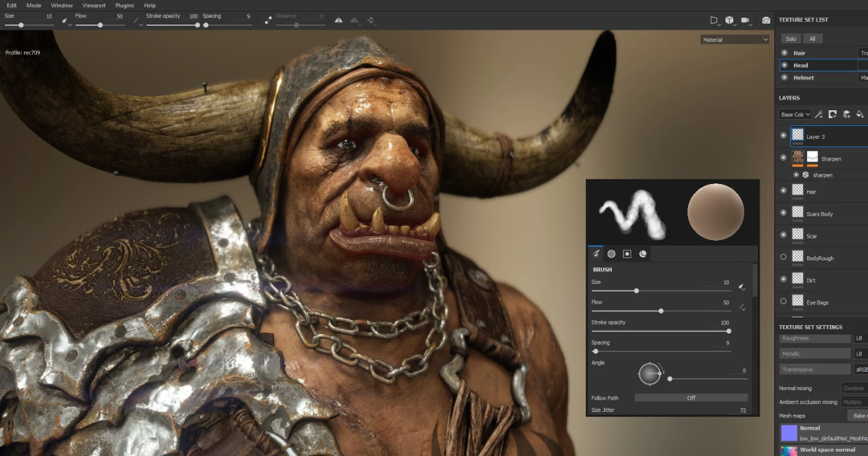Click the 3D cube view mode icon
The image size is (868, 456).
pos(729,21)
